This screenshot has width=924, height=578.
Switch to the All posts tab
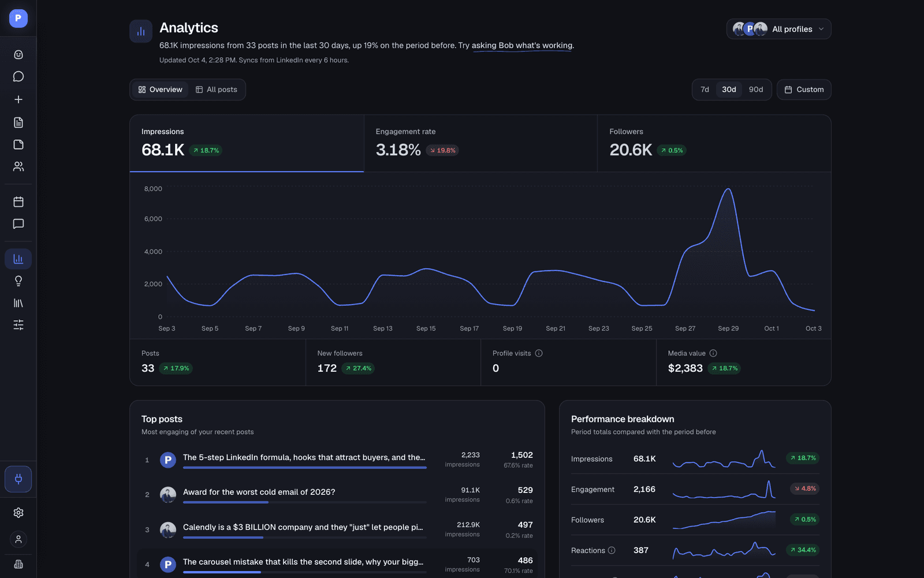tap(217, 90)
